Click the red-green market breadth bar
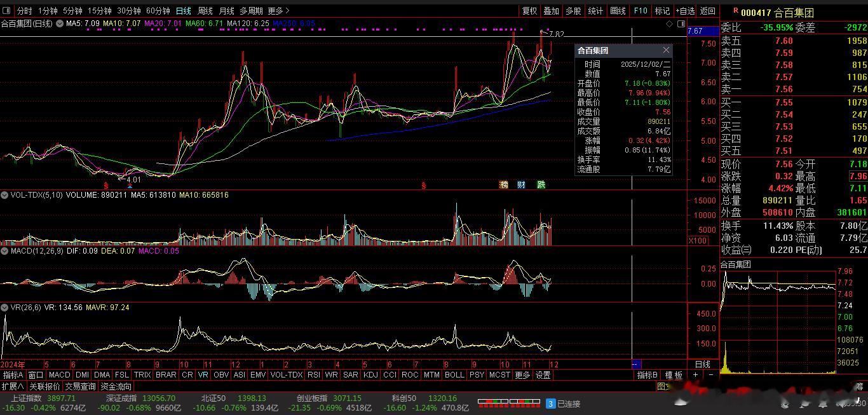Screen dimensions: 868x415 508,402
